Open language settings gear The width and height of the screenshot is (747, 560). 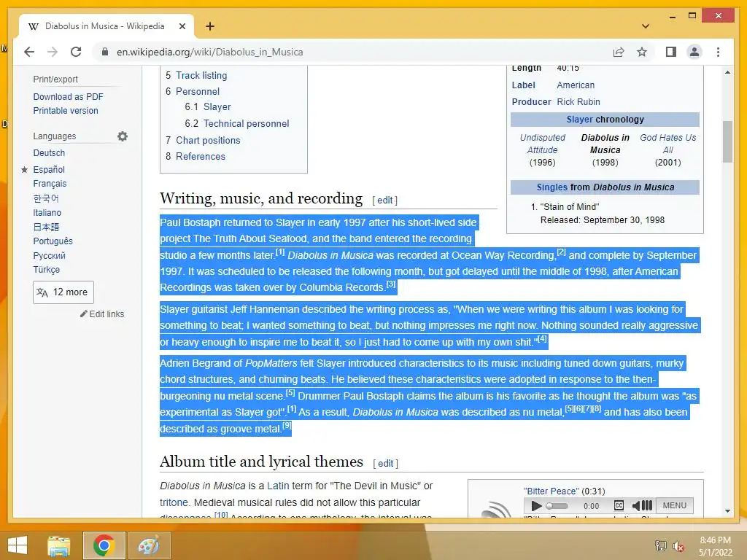123,136
